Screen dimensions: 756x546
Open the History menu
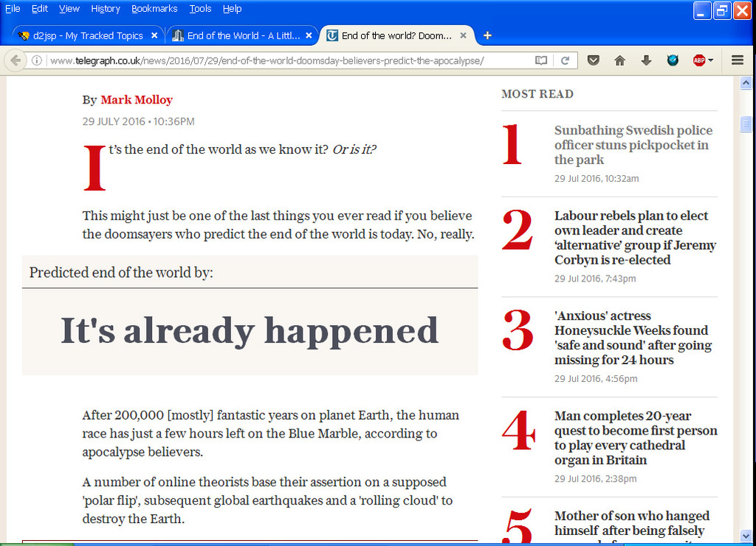(105, 9)
